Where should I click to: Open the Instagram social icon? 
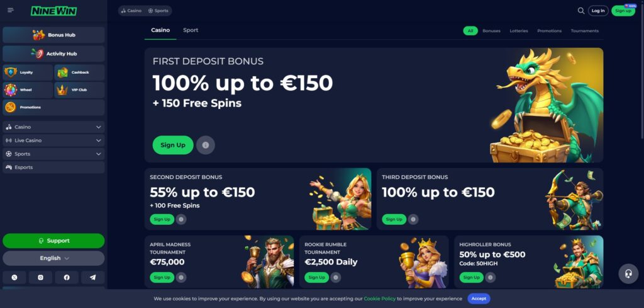(41, 278)
